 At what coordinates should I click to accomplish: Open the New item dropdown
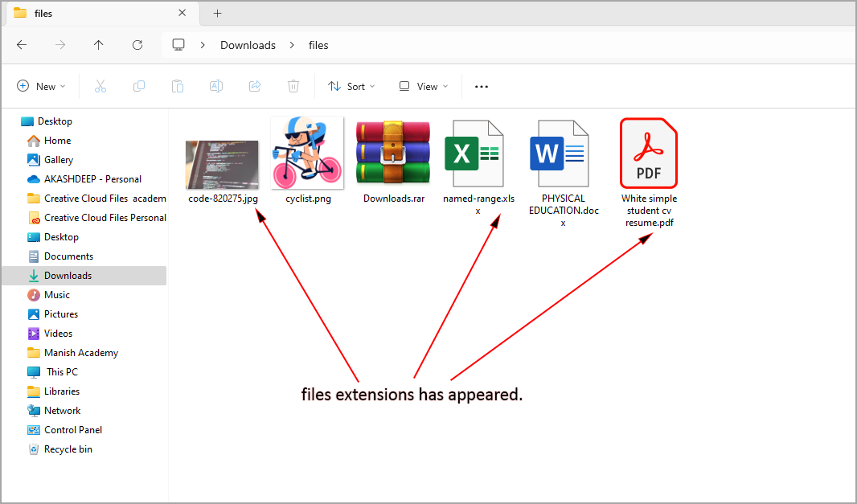point(41,86)
